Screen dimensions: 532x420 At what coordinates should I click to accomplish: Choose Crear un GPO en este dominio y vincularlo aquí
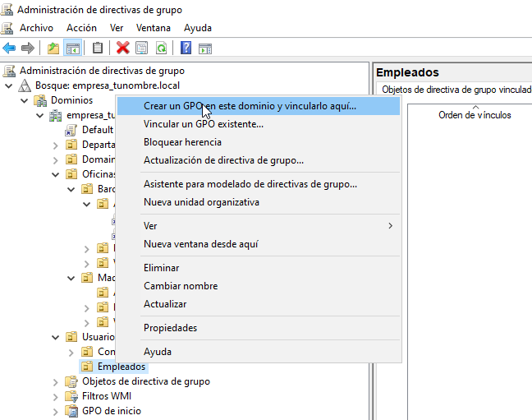click(259, 106)
